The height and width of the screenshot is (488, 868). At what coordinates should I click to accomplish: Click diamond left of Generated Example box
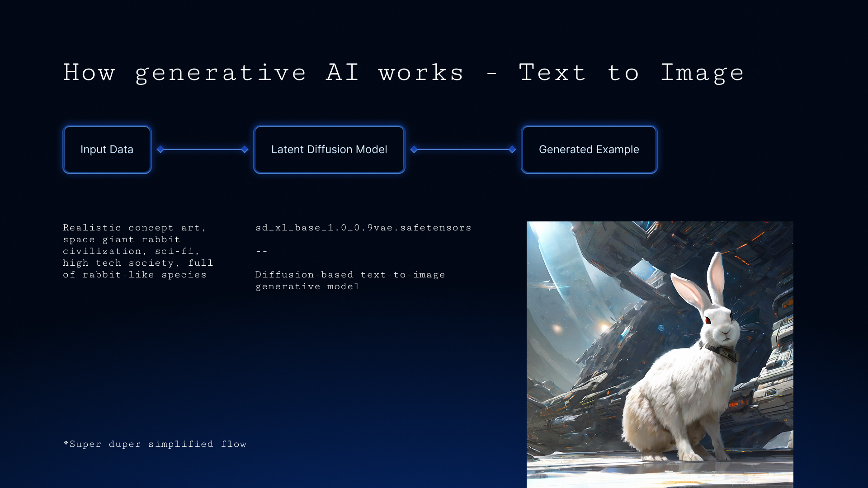[512, 150]
